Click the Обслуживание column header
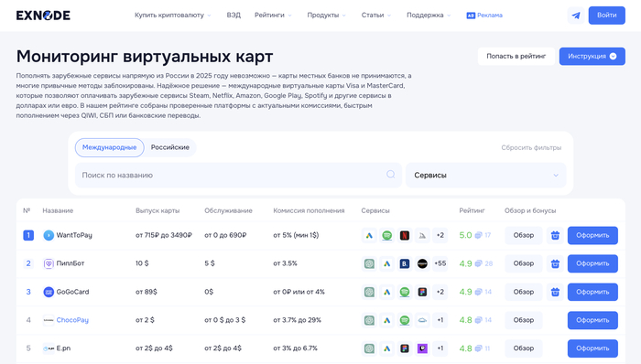641x364 pixels. (x=228, y=210)
